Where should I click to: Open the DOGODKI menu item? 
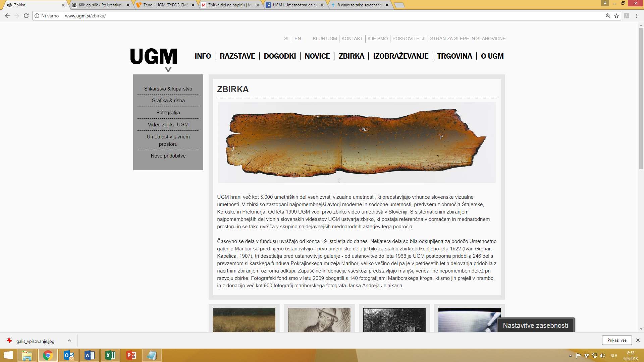point(280,56)
